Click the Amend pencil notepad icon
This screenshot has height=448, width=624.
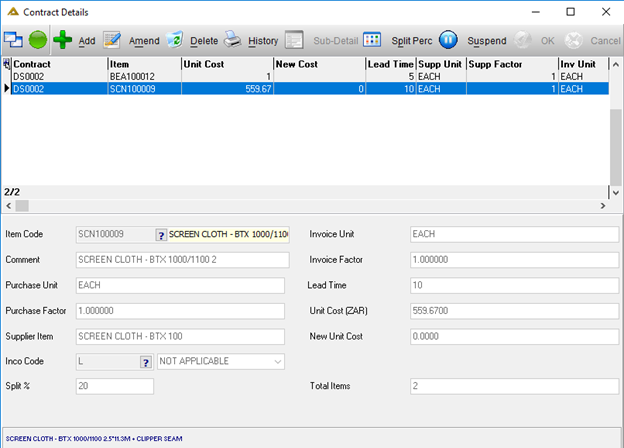[112, 40]
